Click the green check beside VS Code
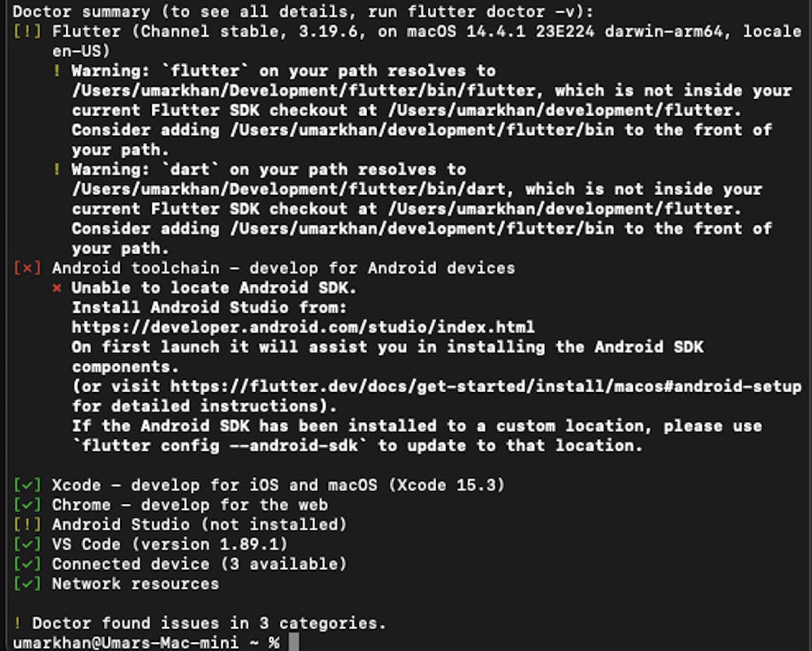Viewport: 812px width, 651px height. tap(28, 544)
